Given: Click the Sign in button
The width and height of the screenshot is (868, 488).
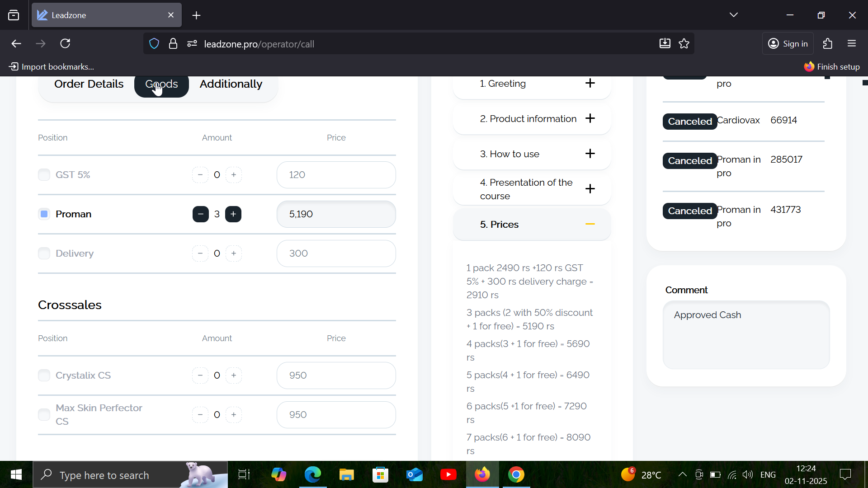Looking at the screenshot, I should (788, 43).
